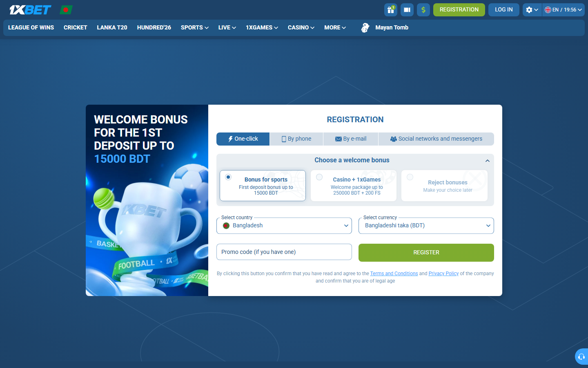Click the people icon for social networks
The height and width of the screenshot is (368, 588).
coord(394,139)
